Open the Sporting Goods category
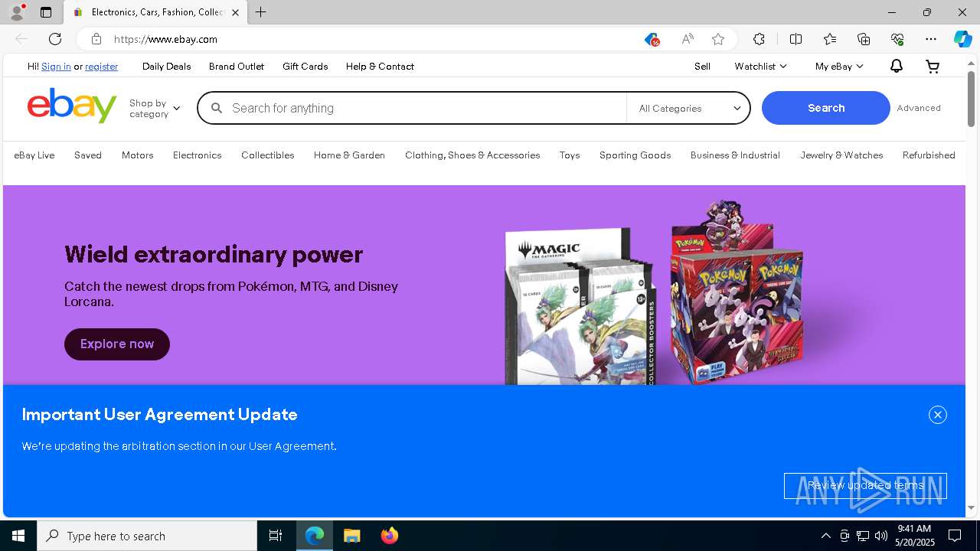 pos(635,155)
